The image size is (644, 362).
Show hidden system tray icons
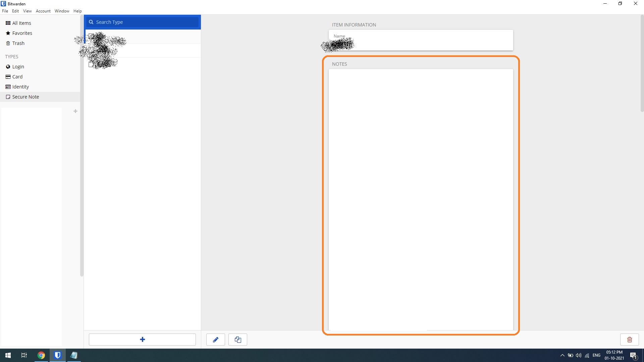point(562,355)
